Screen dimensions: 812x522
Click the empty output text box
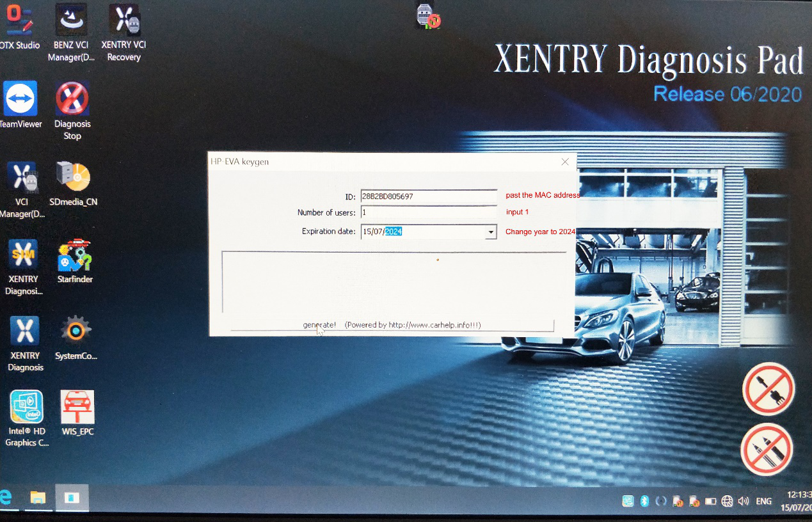pos(394,282)
